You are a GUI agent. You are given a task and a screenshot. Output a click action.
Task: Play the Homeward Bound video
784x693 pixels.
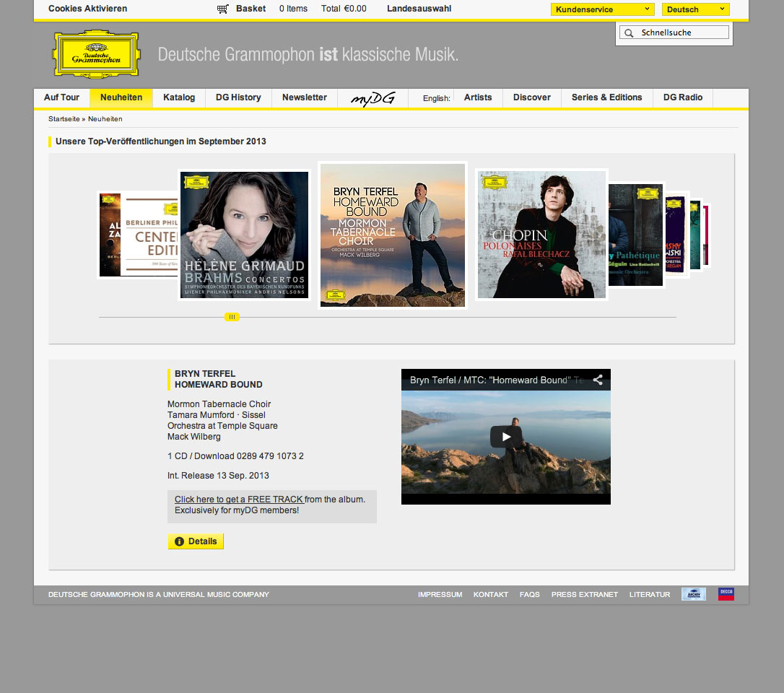click(x=505, y=437)
